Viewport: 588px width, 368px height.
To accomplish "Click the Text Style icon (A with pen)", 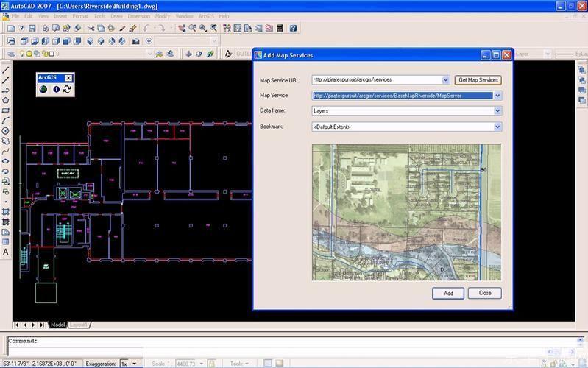I will coord(228,54).
